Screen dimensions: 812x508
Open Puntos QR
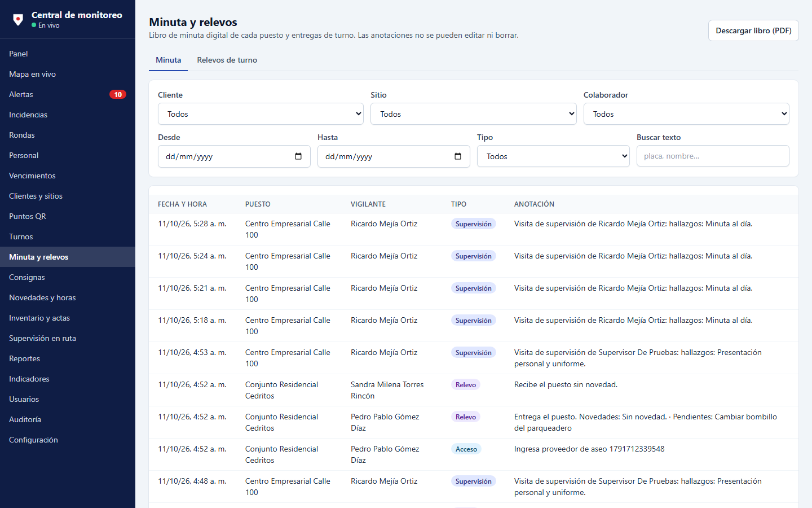(x=68, y=216)
